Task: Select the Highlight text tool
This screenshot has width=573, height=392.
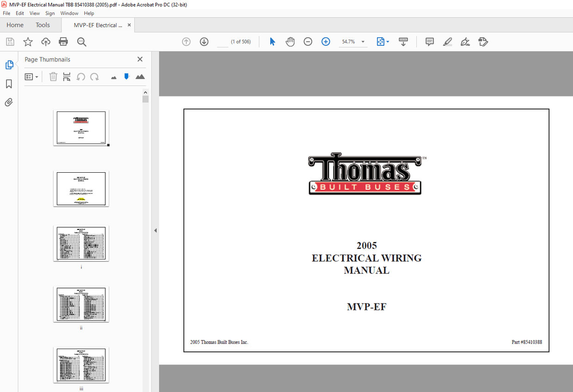Action: [x=447, y=42]
